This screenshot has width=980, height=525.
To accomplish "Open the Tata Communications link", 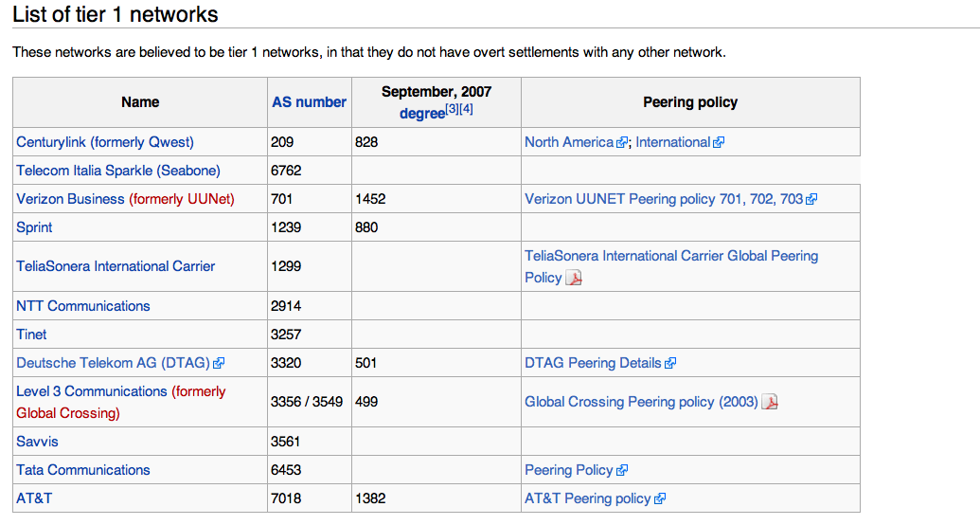I will (83, 470).
